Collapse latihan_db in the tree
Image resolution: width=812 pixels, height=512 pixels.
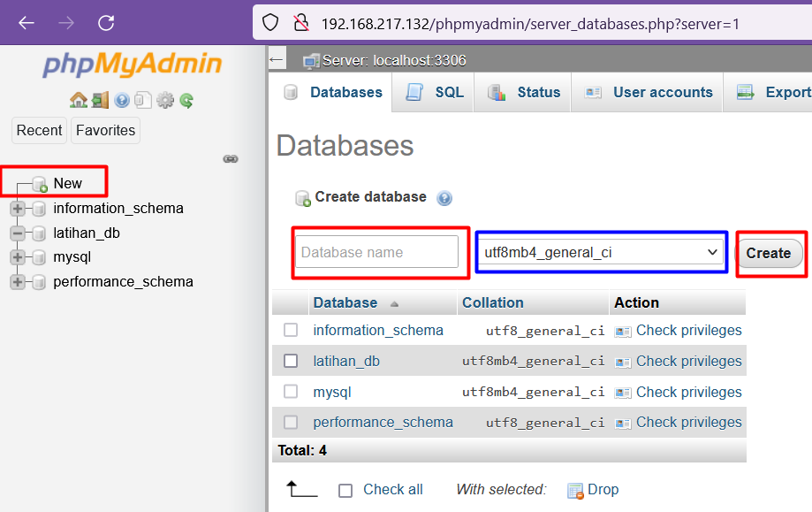18,233
